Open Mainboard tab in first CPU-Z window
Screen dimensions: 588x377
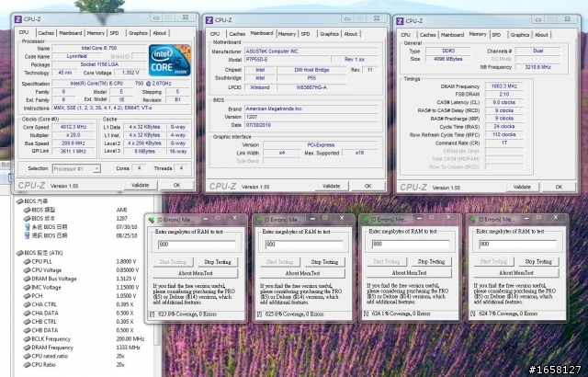tap(70, 33)
